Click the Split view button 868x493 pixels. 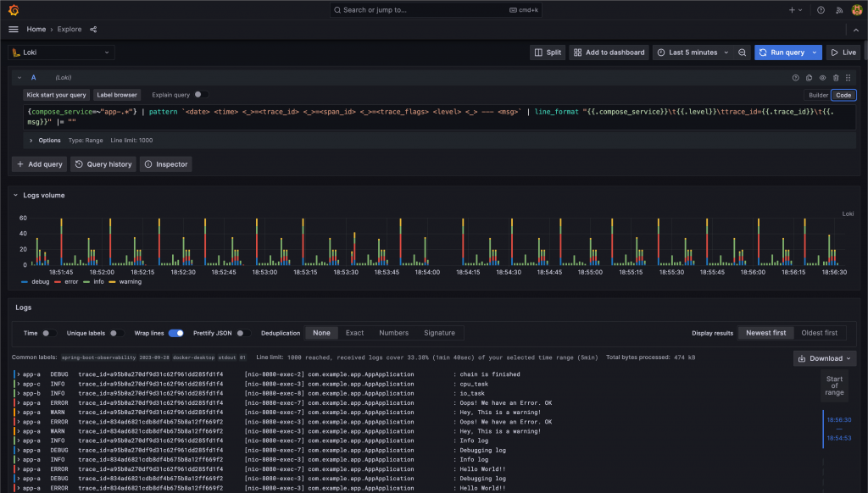click(x=548, y=53)
